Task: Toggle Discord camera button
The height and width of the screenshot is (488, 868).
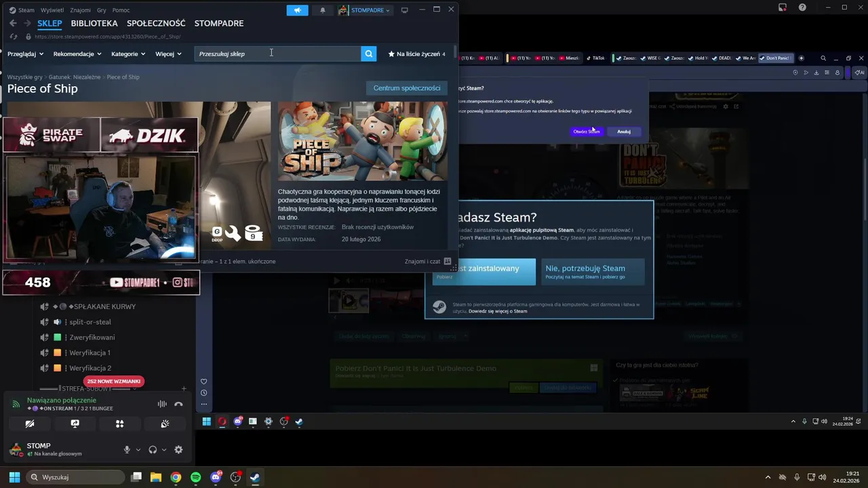Action: (30, 424)
